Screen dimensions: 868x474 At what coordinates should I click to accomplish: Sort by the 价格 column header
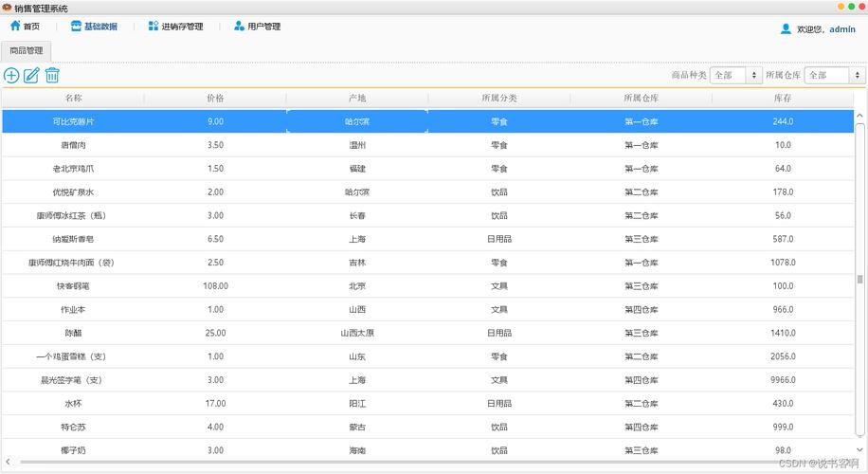pyautogui.click(x=215, y=98)
